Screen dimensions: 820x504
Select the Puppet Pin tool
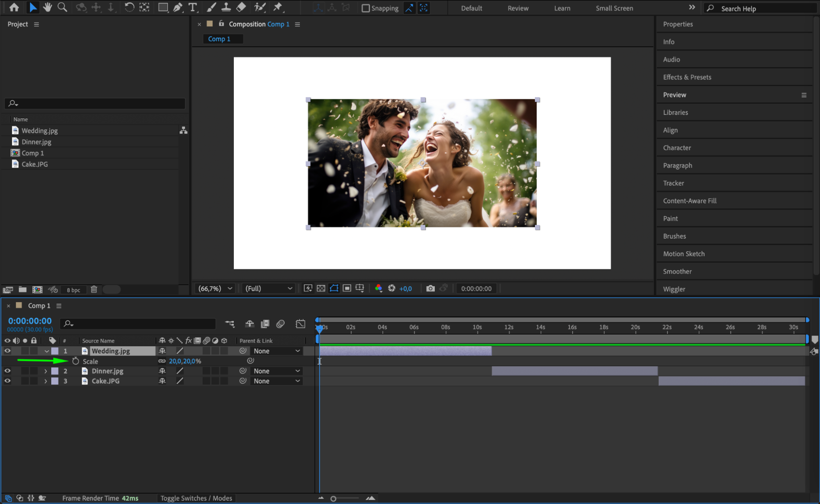point(278,7)
